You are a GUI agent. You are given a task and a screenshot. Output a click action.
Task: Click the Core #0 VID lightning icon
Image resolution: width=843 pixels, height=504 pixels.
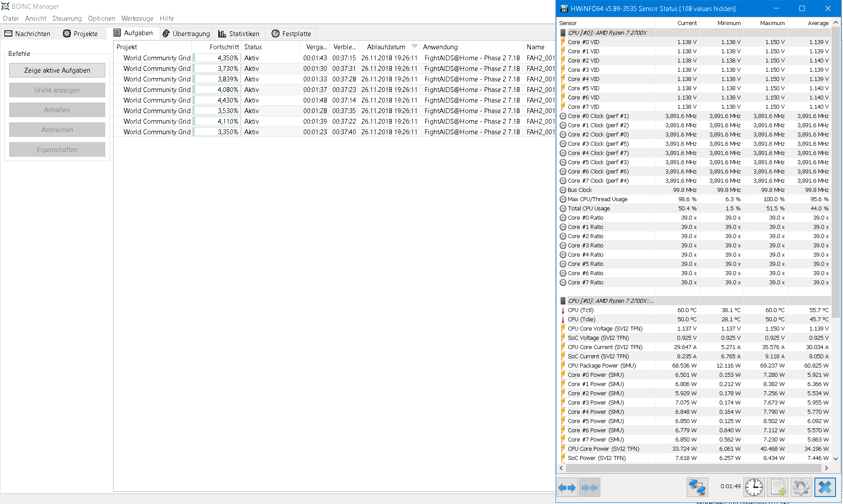[563, 42]
